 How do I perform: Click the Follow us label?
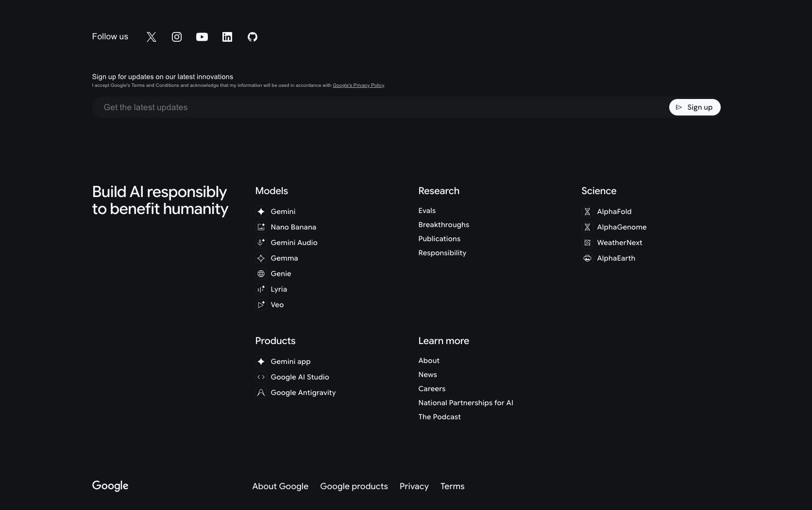(110, 36)
